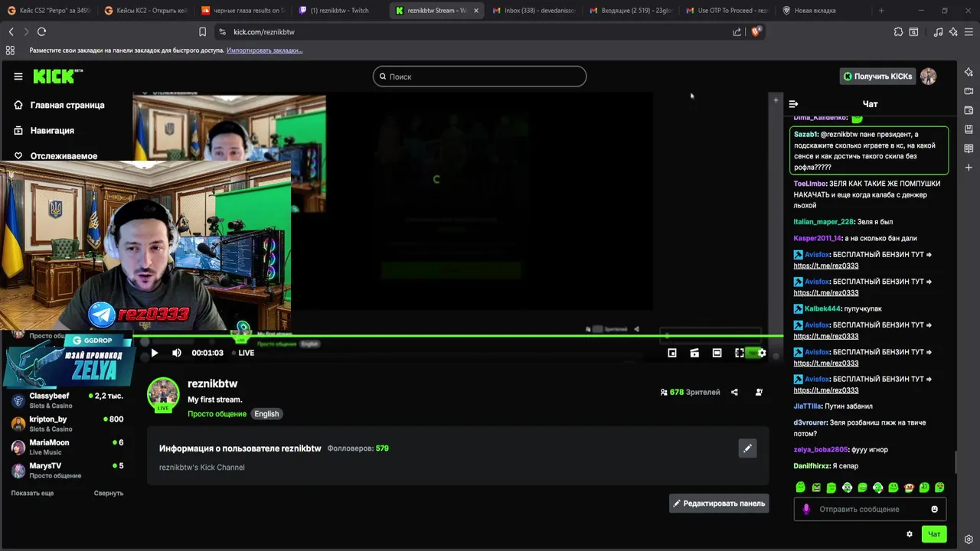This screenshot has width=980, height=551.
Task: Open a new browser tab with plus
Action: point(881,11)
